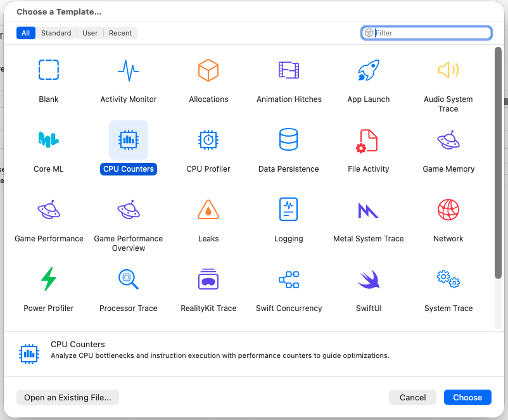508x420 pixels.
Task: Click the template list vertical scrollbar
Action: pyautogui.click(x=498, y=163)
